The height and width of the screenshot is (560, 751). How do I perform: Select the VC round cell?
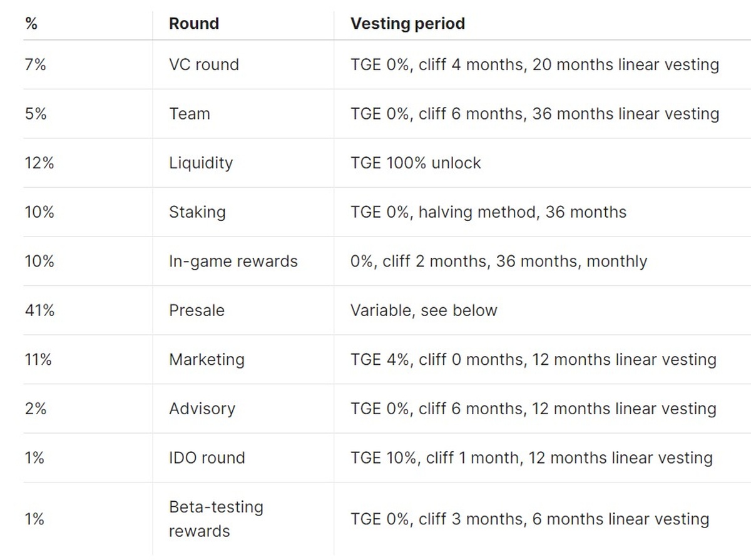[204, 64]
